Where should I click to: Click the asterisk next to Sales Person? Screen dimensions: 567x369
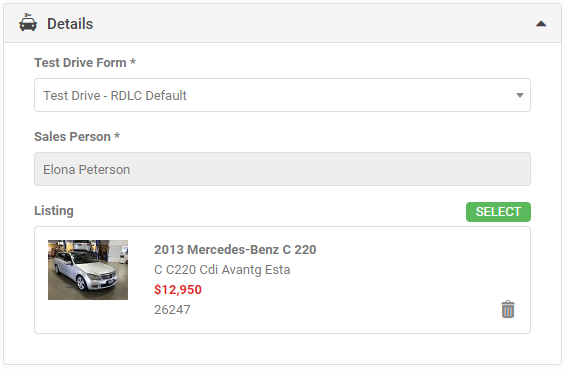[x=117, y=135]
